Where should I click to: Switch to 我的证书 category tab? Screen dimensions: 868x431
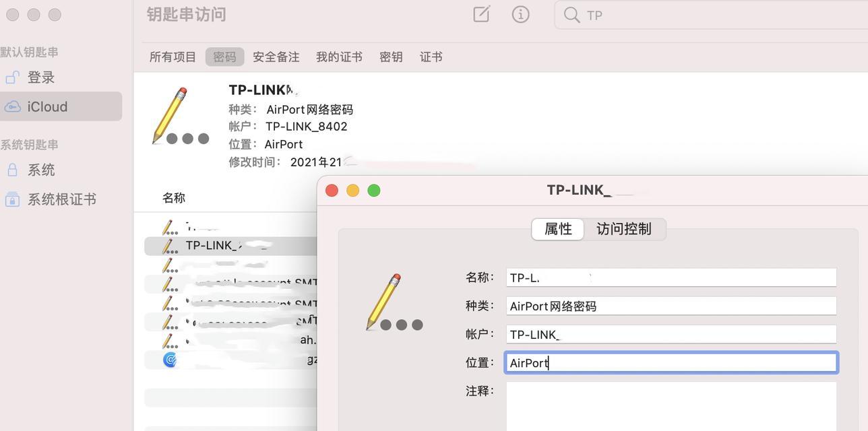[x=339, y=57]
